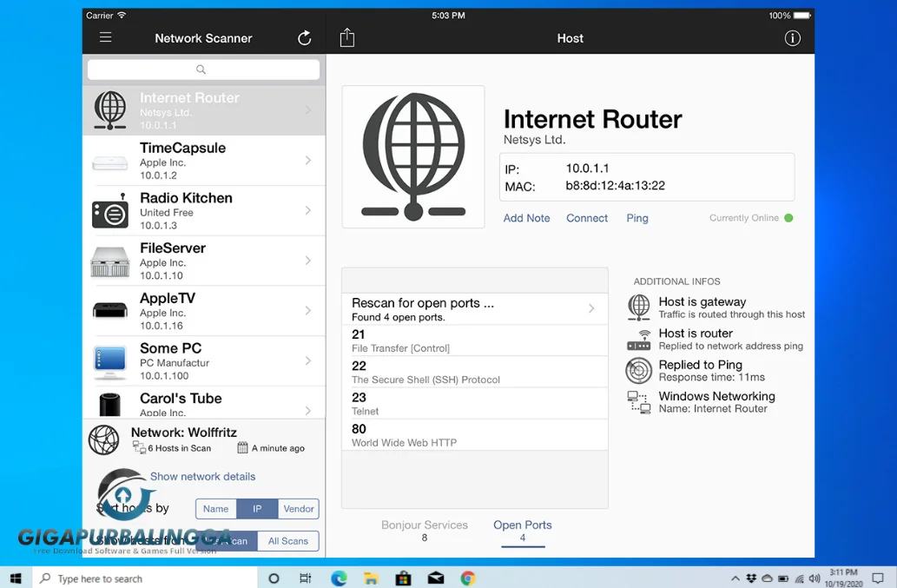Open the hamburger menu in Network Scanner
This screenshot has height=588, width=897.
[x=105, y=37]
